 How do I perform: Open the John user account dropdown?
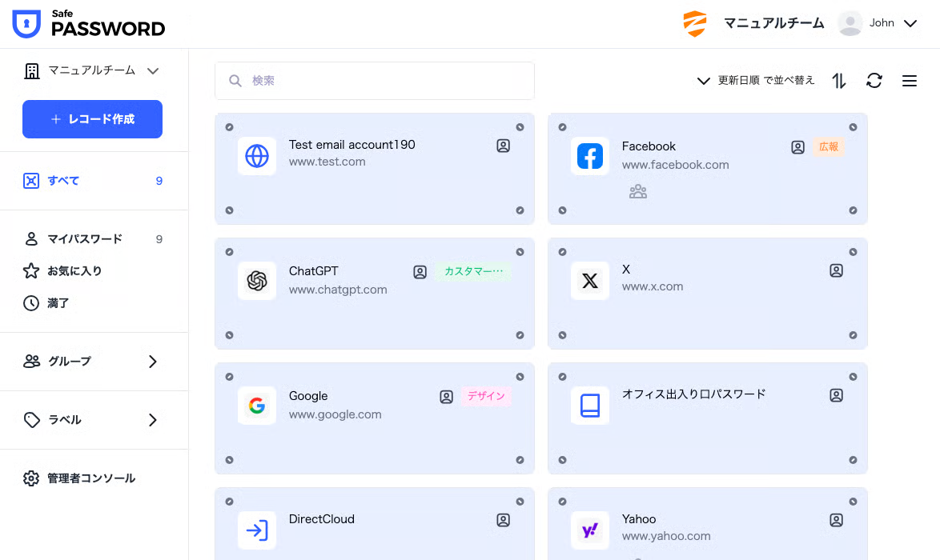pos(878,23)
